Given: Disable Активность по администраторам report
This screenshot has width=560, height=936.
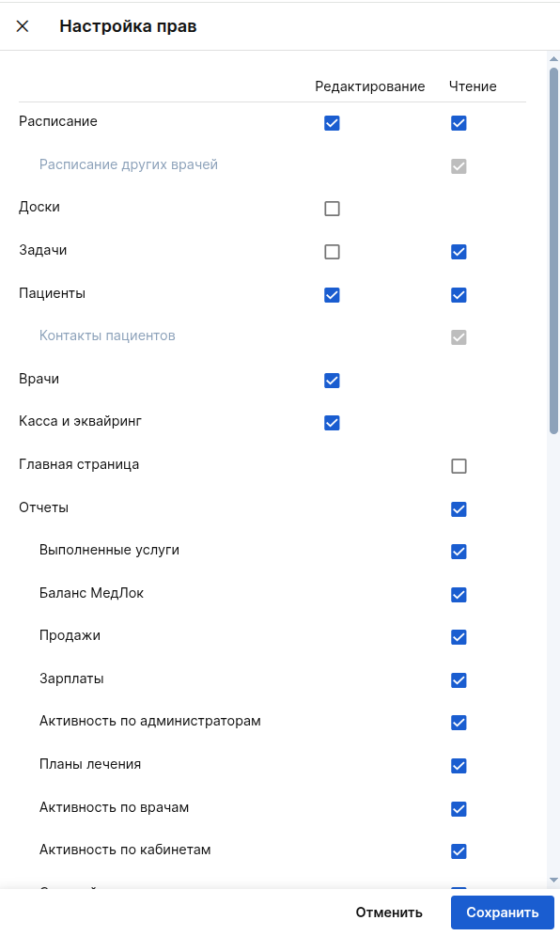Looking at the screenshot, I should [459, 723].
